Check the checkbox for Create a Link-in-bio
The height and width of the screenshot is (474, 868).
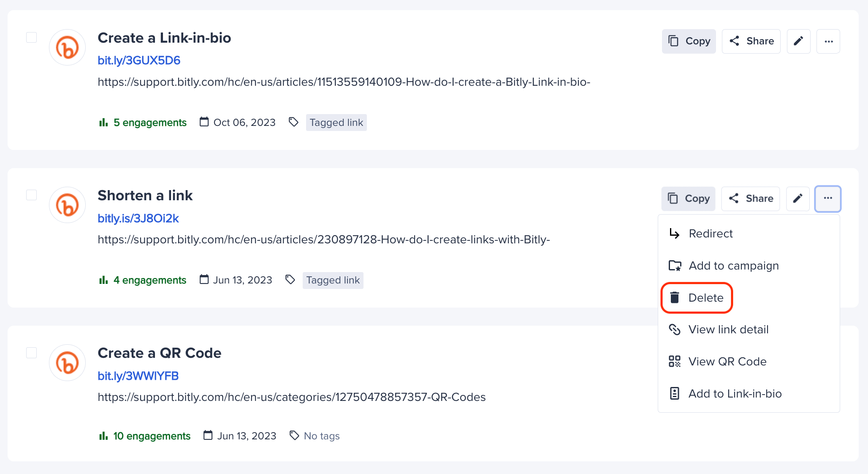point(31,38)
